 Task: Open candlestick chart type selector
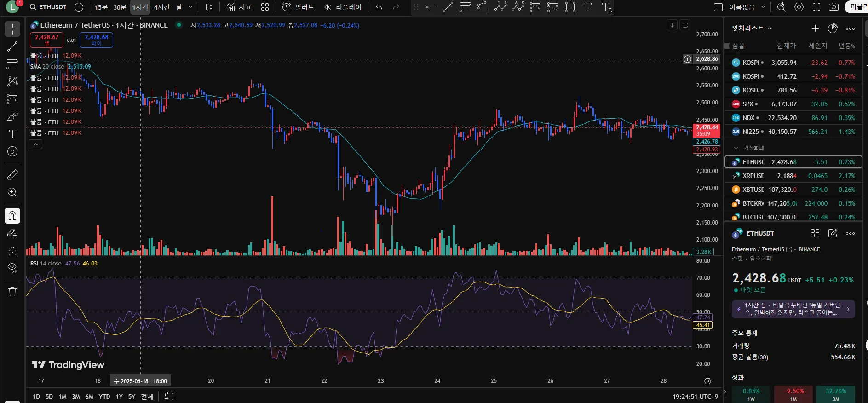tap(209, 7)
